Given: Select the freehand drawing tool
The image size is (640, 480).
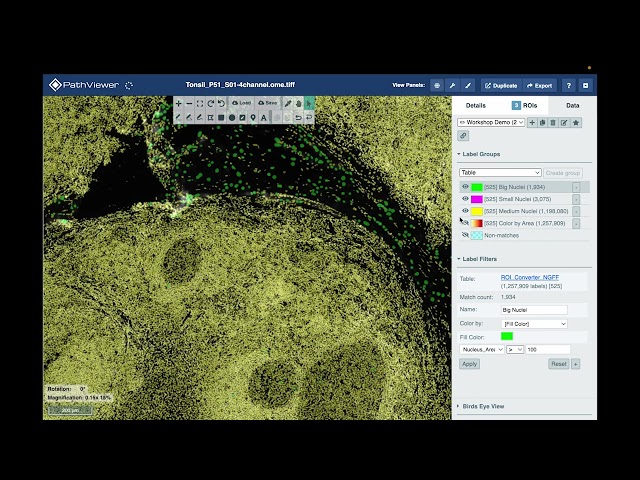Looking at the screenshot, I should point(200,118).
